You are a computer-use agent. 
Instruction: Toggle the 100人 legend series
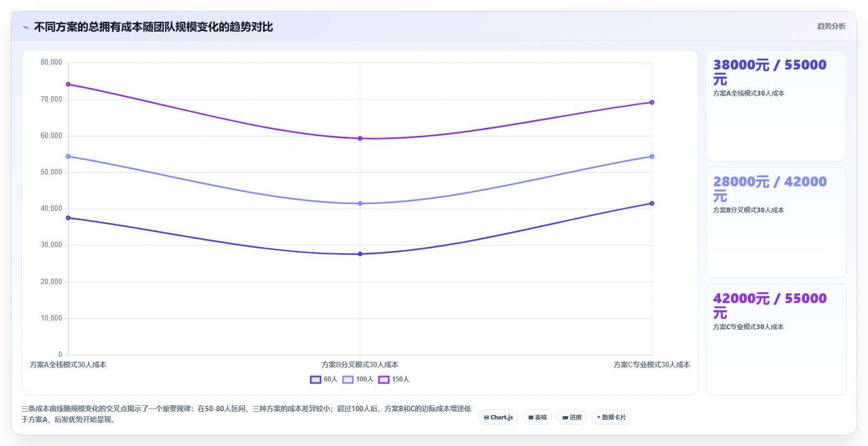click(358, 379)
